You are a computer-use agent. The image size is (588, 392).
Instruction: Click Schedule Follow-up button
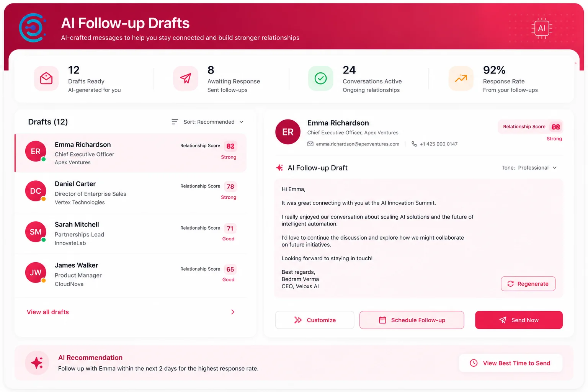tap(412, 320)
